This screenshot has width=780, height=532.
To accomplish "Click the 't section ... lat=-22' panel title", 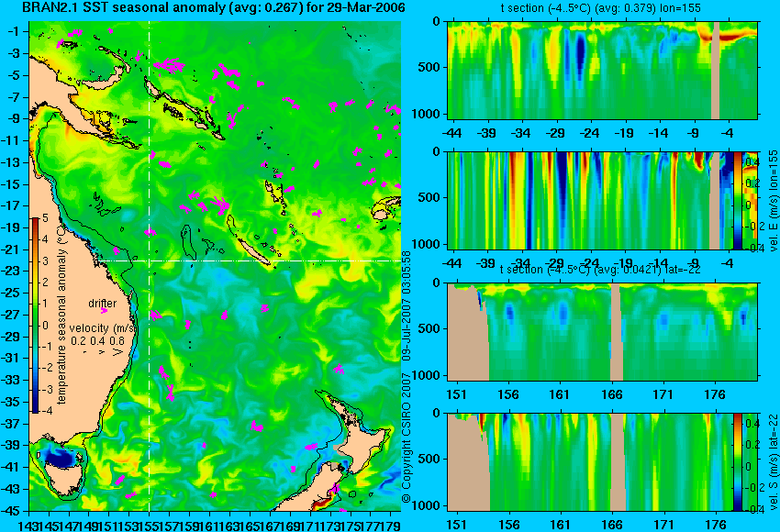I will coord(601,270).
